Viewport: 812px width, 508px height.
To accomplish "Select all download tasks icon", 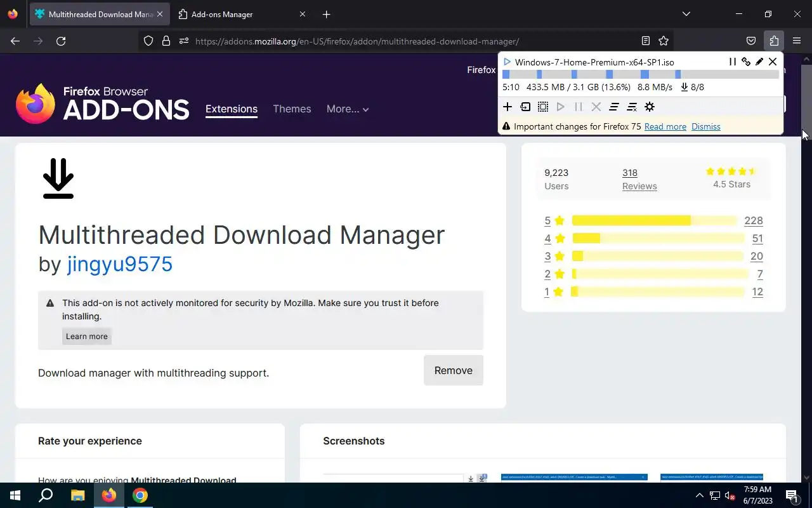I will coord(543,107).
